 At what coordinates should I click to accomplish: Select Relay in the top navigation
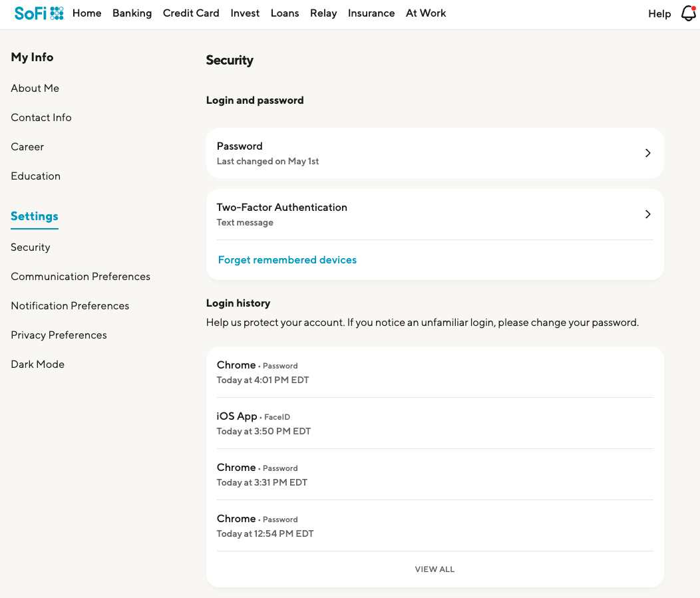pyautogui.click(x=323, y=13)
